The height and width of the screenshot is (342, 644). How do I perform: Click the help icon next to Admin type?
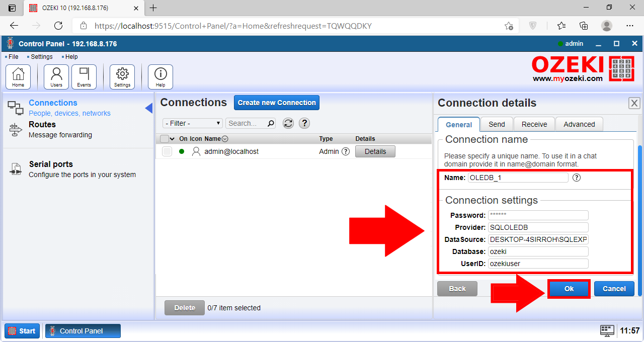tap(346, 151)
